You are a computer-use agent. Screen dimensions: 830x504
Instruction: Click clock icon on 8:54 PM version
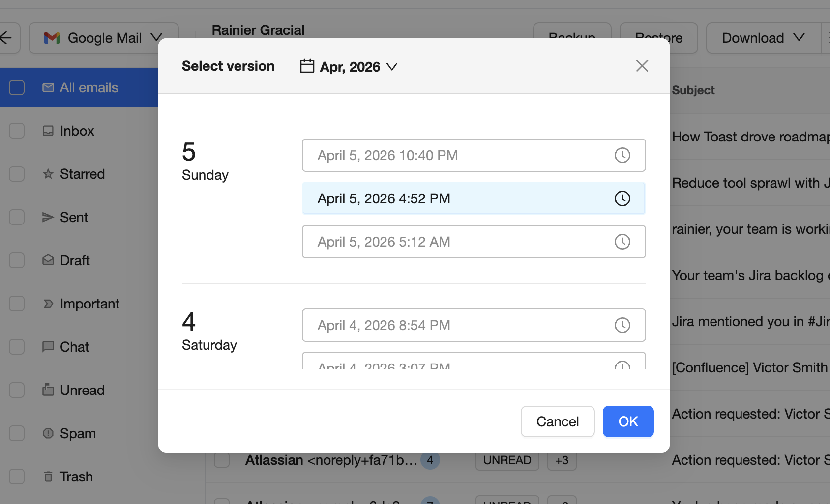point(622,325)
